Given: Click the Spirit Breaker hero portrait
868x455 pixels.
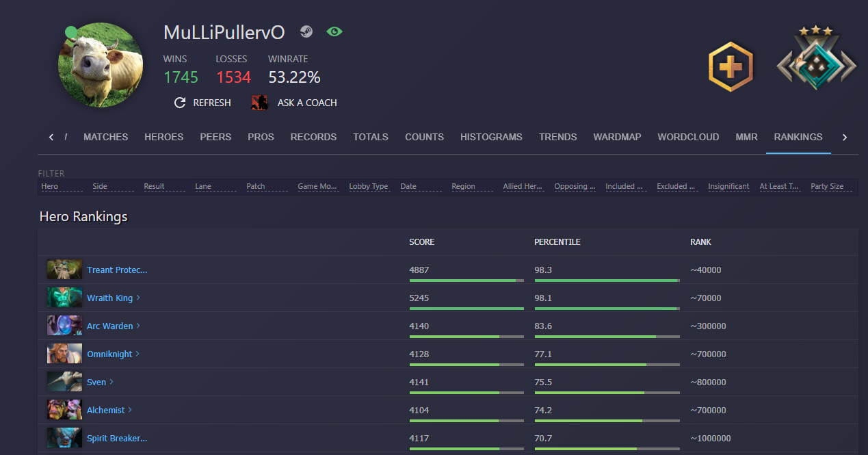Looking at the screenshot, I should pyautogui.click(x=64, y=438).
